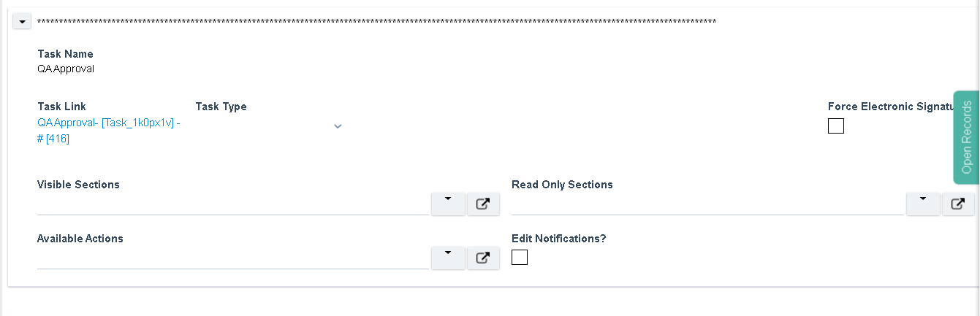Click the Force Electronic Signature label

(891, 107)
